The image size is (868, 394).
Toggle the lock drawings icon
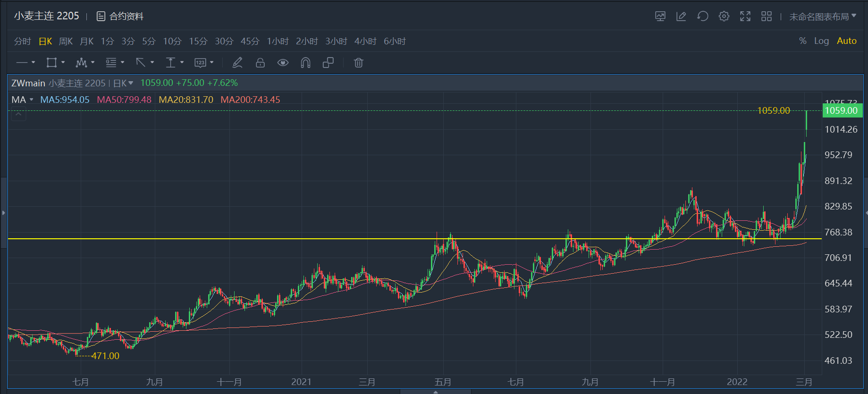click(260, 63)
